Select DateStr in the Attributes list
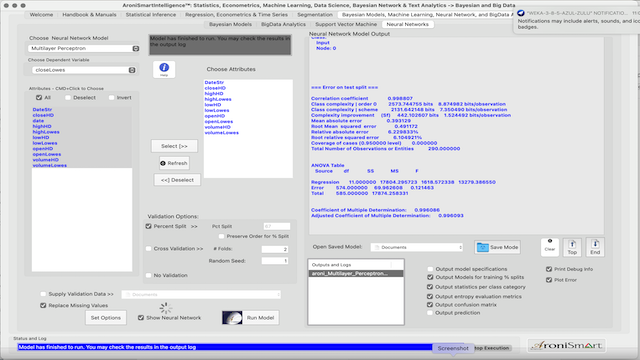The height and width of the screenshot is (360, 640). click(x=42, y=110)
